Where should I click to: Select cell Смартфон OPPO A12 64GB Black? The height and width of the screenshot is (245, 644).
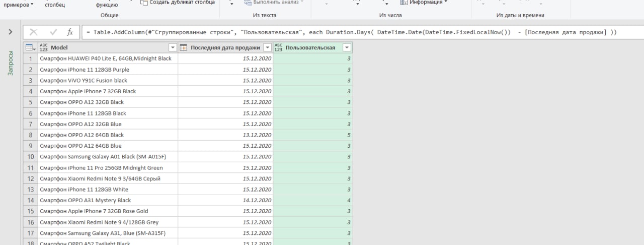click(x=107, y=135)
